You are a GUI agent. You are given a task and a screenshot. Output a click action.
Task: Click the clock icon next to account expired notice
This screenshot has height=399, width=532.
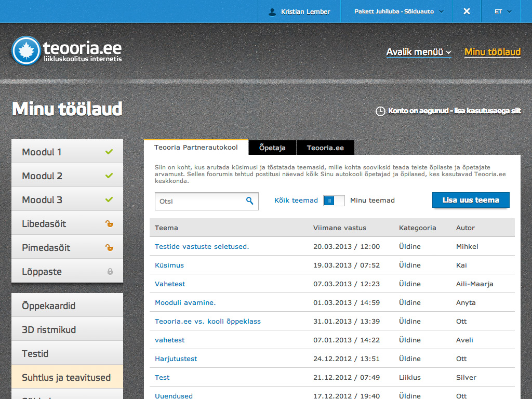380,111
